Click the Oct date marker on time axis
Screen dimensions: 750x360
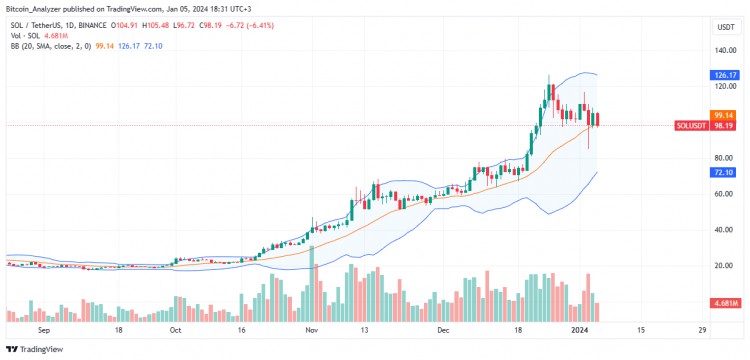tap(175, 330)
